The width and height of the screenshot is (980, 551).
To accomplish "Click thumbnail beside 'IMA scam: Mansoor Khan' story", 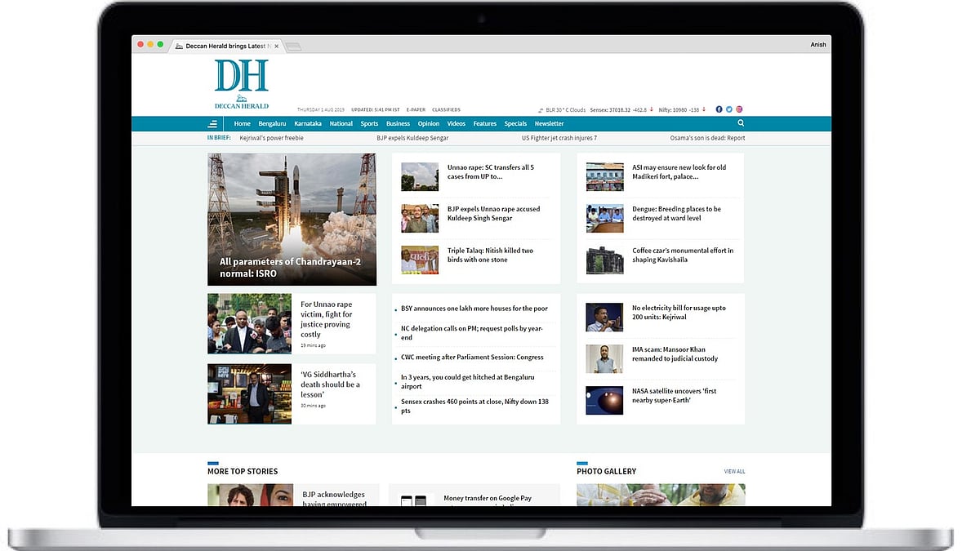I will pos(604,358).
